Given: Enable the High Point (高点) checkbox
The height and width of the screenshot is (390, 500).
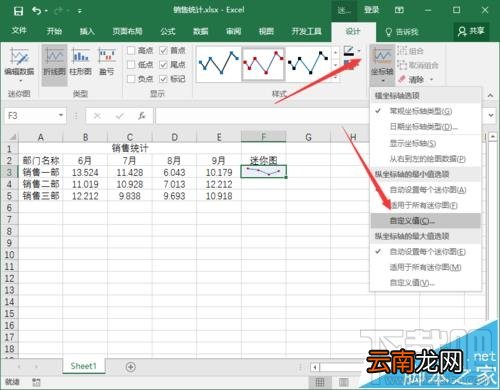Looking at the screenshot, I should pyautogui.click(x=131, y=50).
